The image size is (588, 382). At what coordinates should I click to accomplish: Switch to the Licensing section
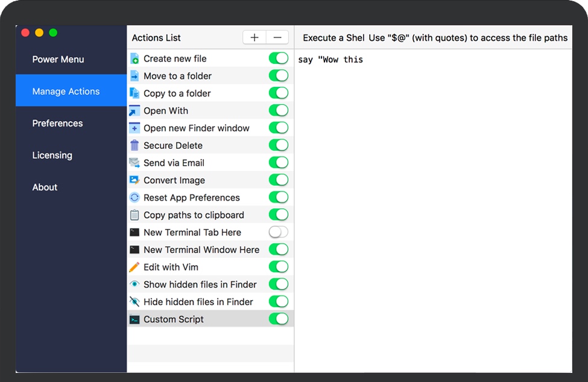click(x=52, y=155)
